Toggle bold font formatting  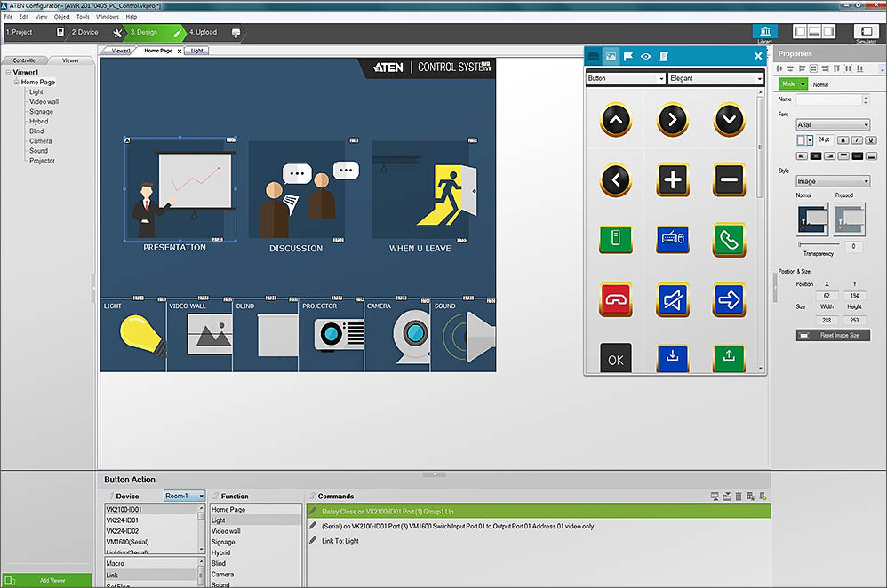844,140
